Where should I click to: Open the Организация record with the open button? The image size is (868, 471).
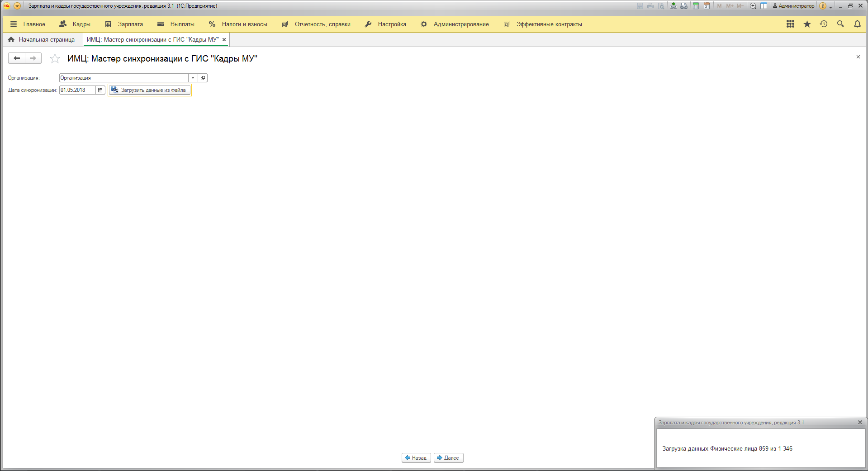point(203,78)
